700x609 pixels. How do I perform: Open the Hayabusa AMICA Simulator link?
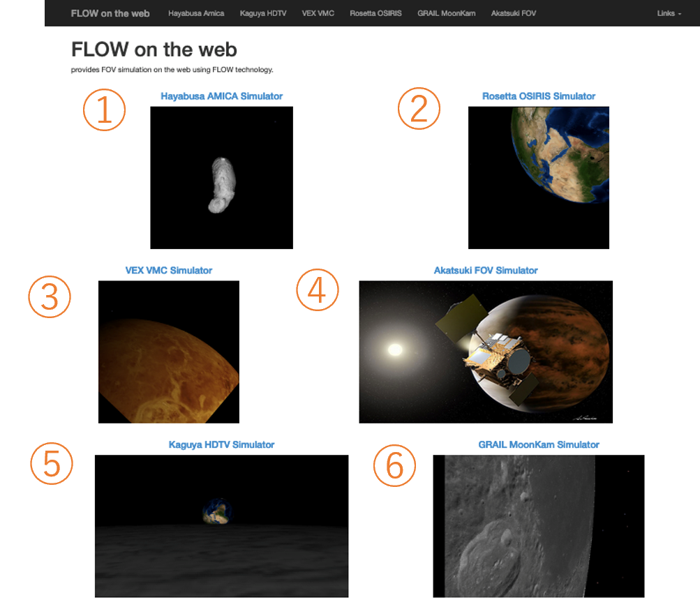click(221, 96)
